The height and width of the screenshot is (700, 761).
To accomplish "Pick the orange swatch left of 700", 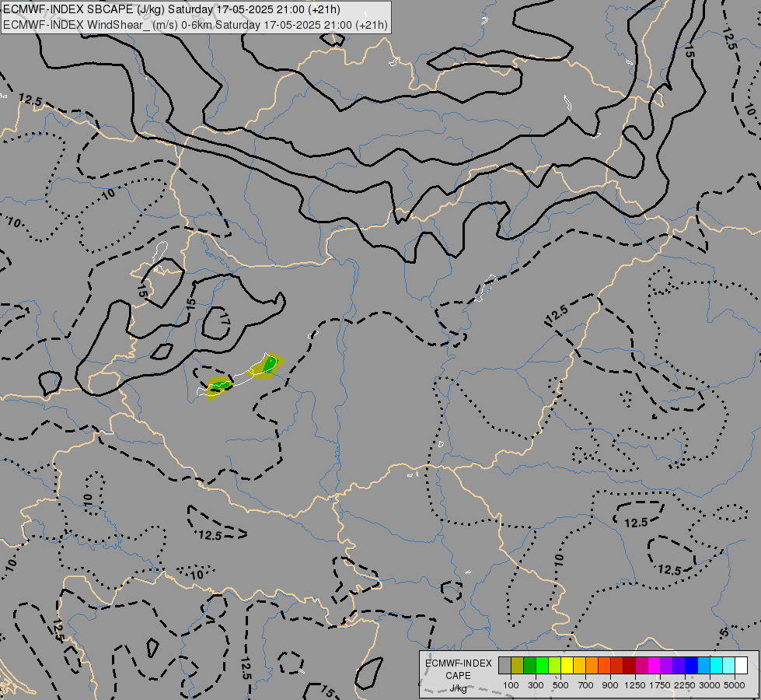I will (x=592, y=666).
